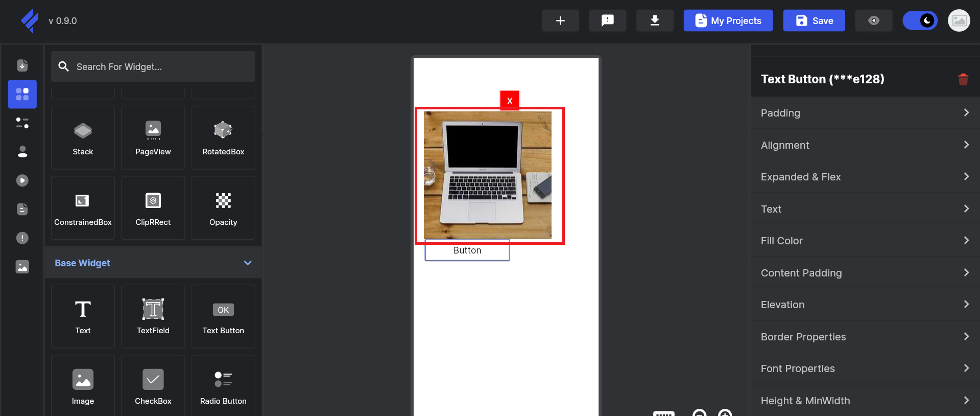The width and height of the screenshot is (980, 416).
Task: Click the red trash delete icon
Action: (963, 79)
